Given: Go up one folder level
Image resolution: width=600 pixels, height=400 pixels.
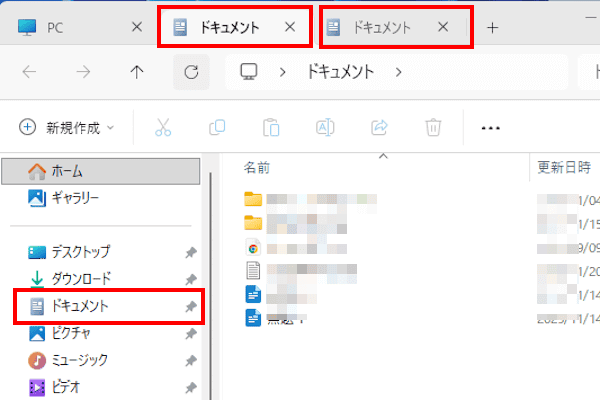Looking at the screenshot, I should 137,72.
